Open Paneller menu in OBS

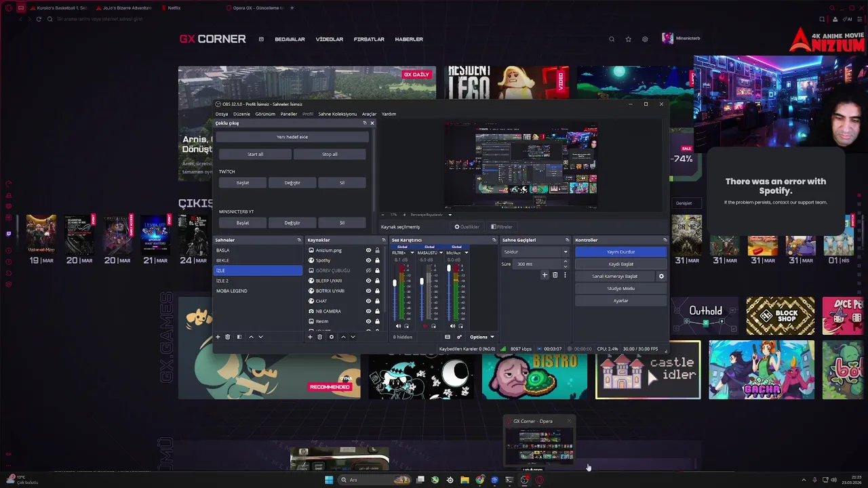click(289, 114)
